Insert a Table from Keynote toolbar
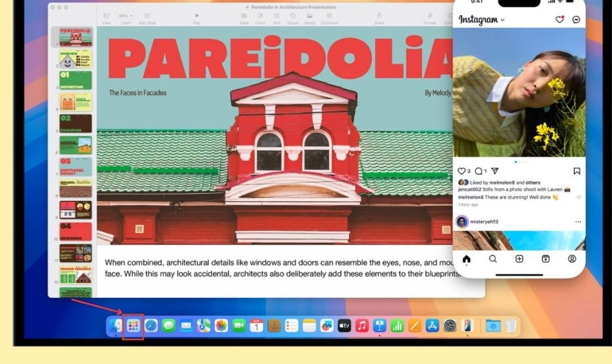 [244, 18]
